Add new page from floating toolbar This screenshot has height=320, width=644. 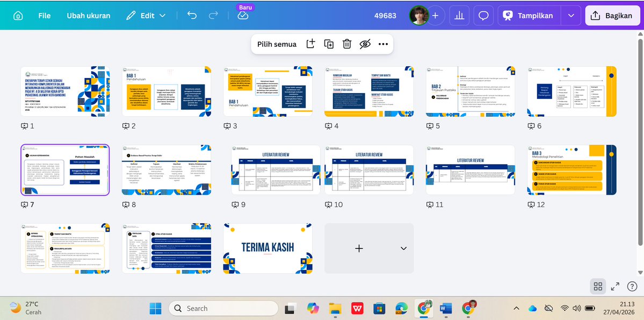(310, 44)
